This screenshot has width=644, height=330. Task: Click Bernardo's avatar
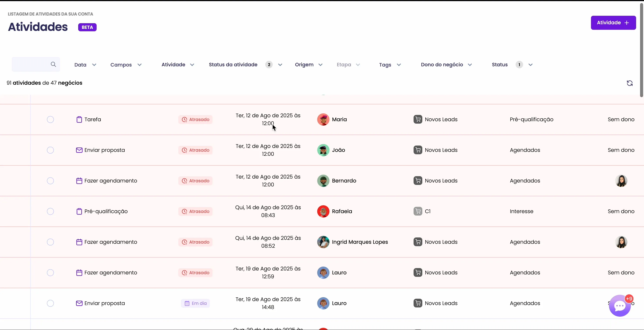(323, 181)
